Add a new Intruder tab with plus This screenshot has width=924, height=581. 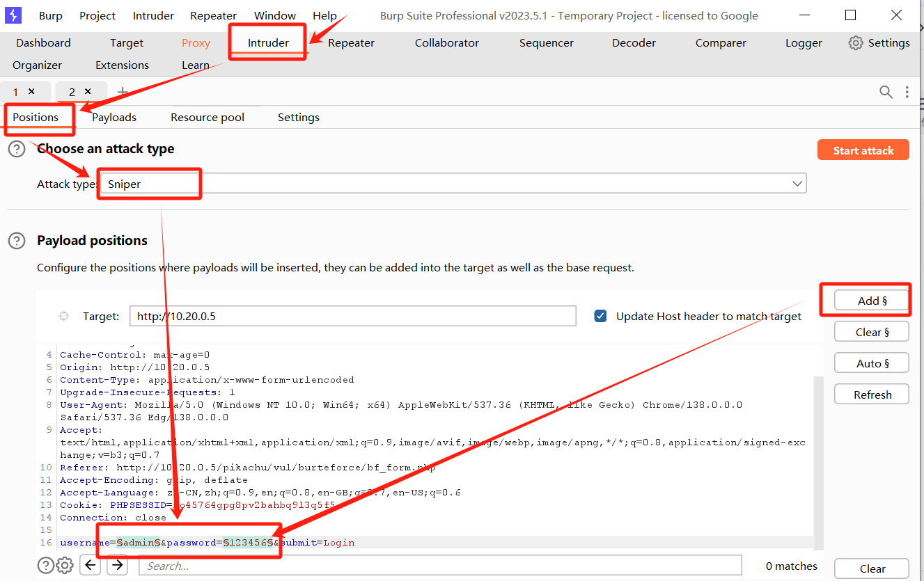[x=123, y=92]
